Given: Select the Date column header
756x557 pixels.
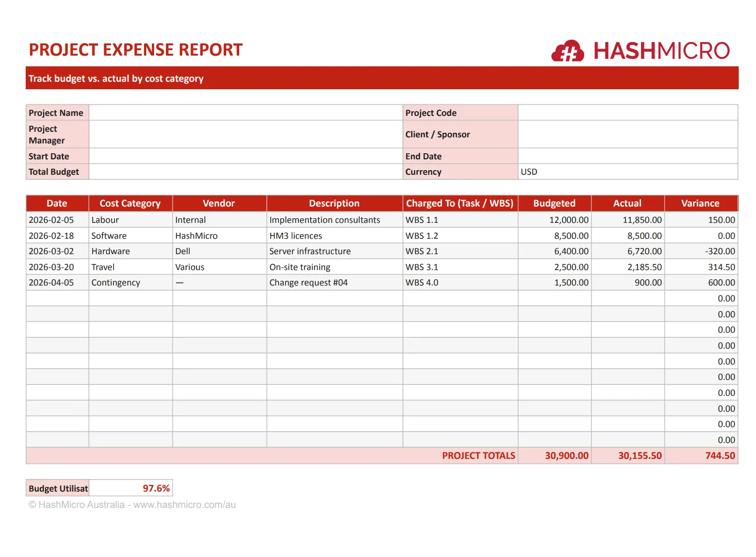Looking at the screenshot, I should pos(57,203).
